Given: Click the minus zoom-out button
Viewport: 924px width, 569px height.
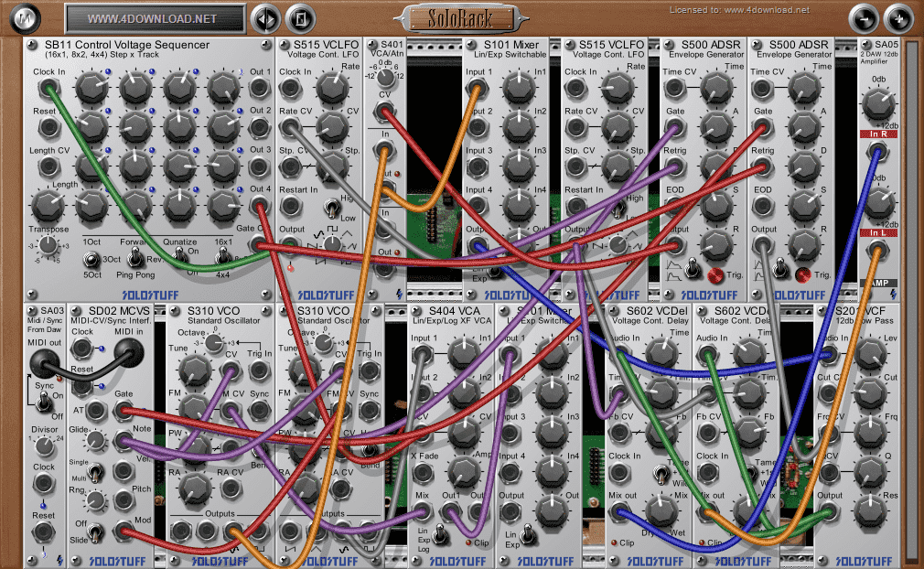Looking at the screenshot, I should pyautogui.click(x=864, y=19).
